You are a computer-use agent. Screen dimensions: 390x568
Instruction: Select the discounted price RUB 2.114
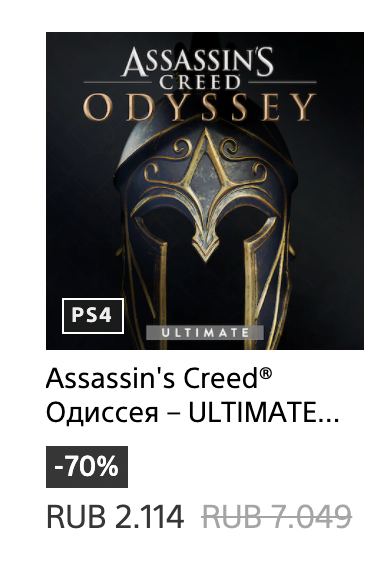pyautogui.click(x=115, y=517)
